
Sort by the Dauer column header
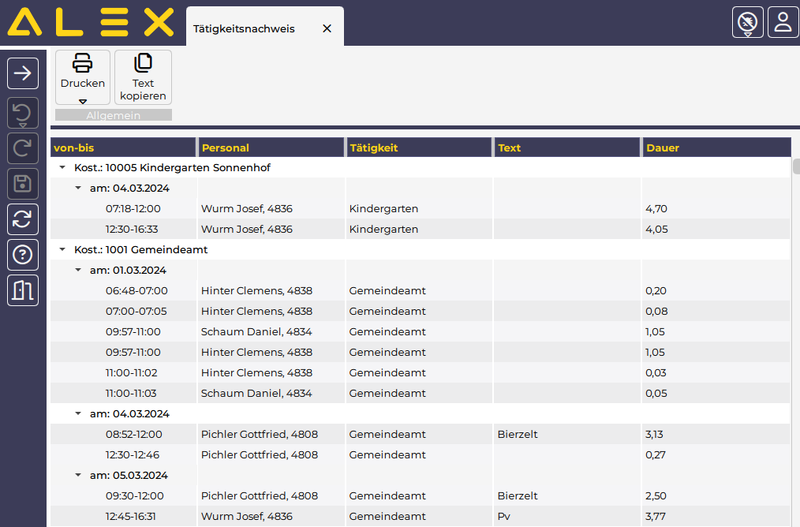[x=715, y=148]
